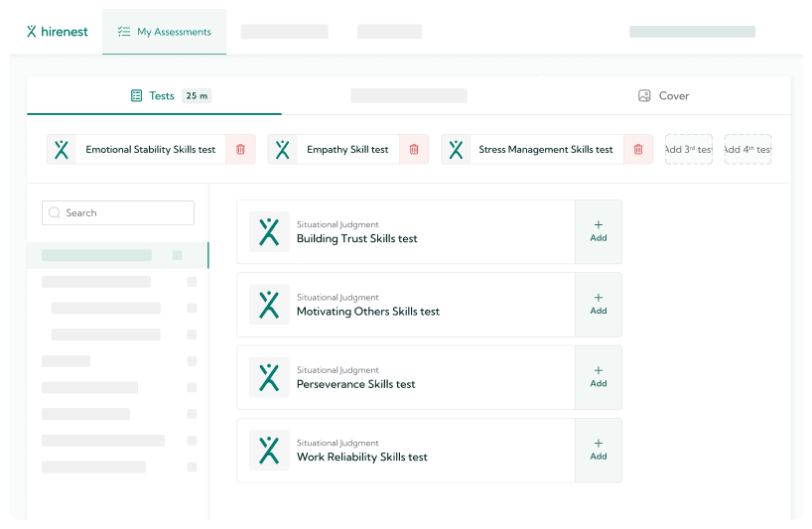
Task: Add the Building Trust Skills test
Action: tap(599, 232)
